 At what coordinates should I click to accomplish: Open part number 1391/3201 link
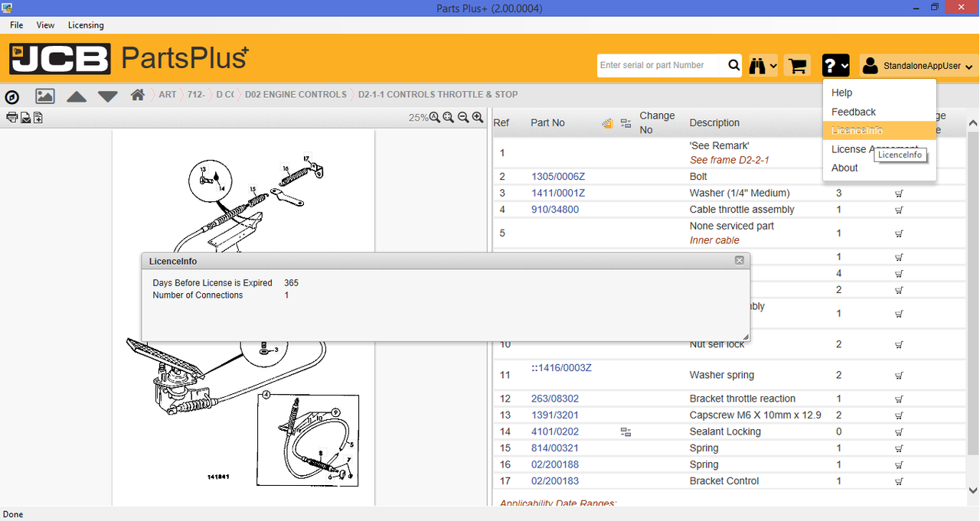point(555,415)
